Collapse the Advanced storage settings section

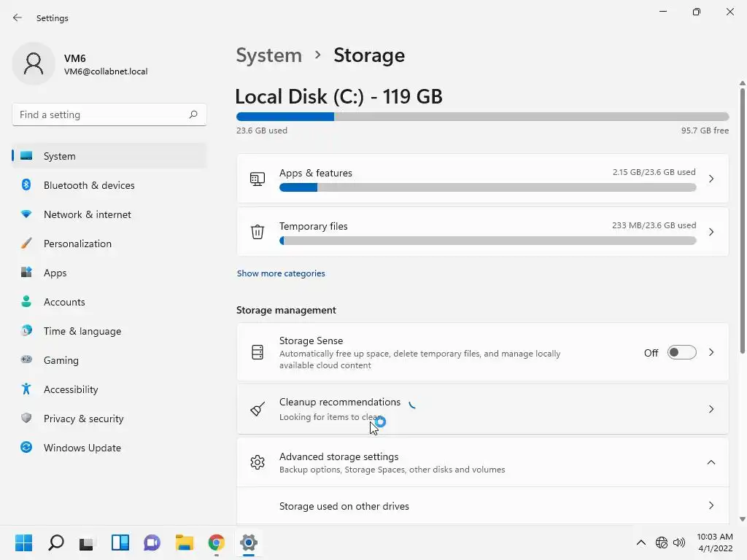point(711,462)
